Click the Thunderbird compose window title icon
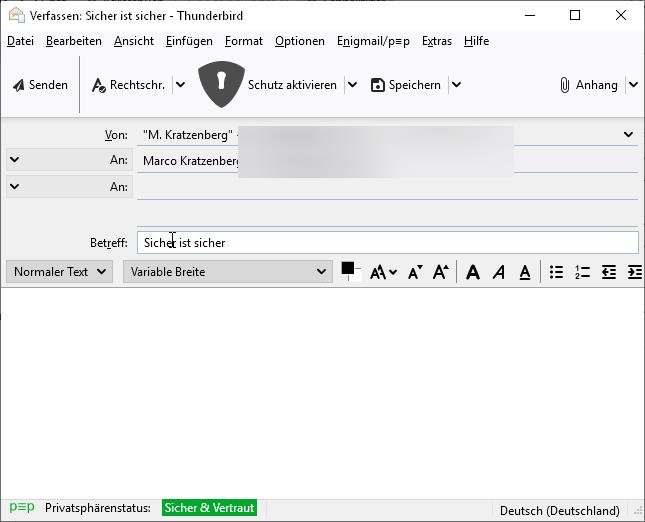 pos(16,15)
